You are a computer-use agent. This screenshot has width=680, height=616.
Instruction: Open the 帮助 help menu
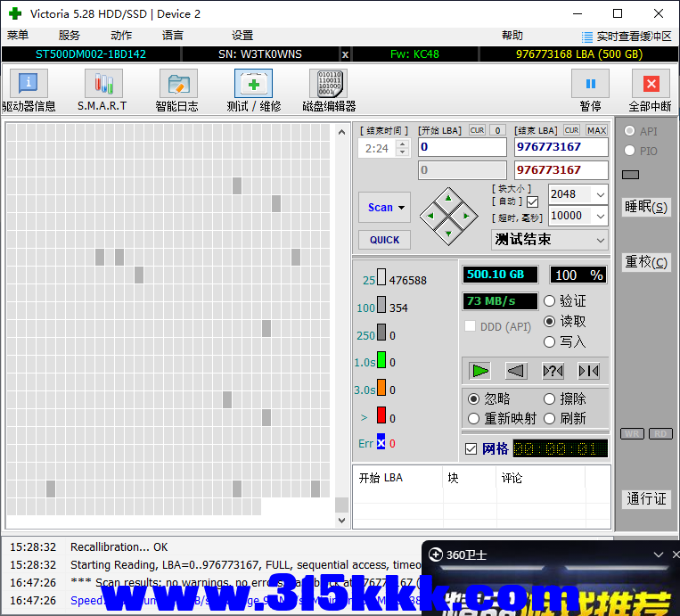(512, 36)
